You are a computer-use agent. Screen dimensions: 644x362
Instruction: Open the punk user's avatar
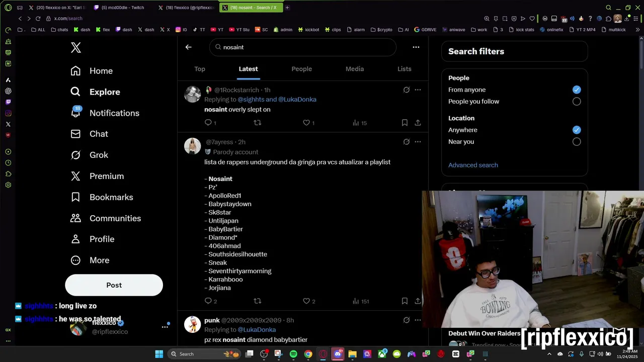192,324
